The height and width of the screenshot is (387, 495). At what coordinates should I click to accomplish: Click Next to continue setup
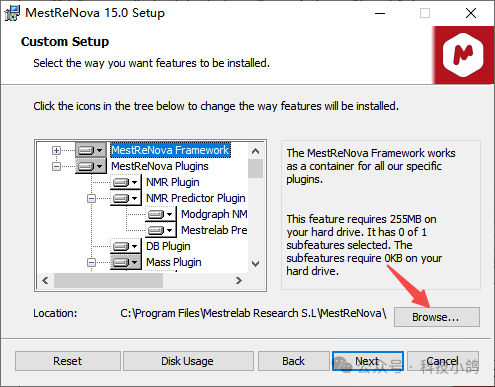click(368, 361)
